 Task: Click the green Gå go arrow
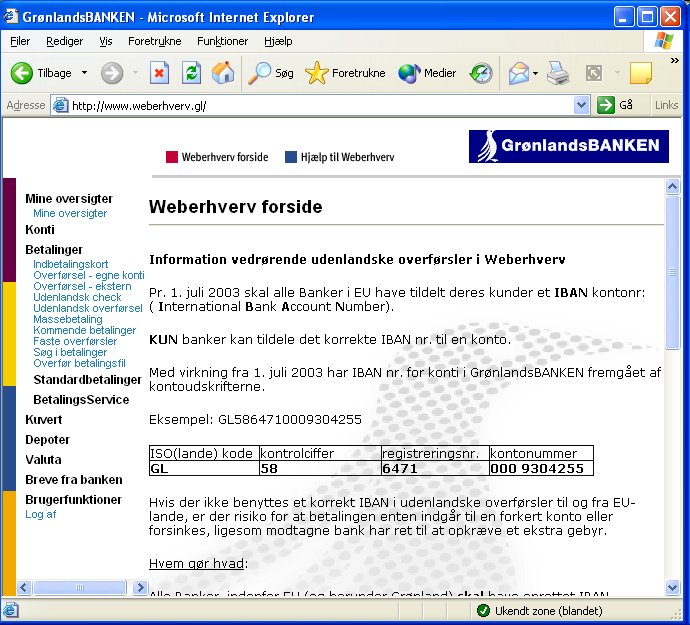pos(606,105)
